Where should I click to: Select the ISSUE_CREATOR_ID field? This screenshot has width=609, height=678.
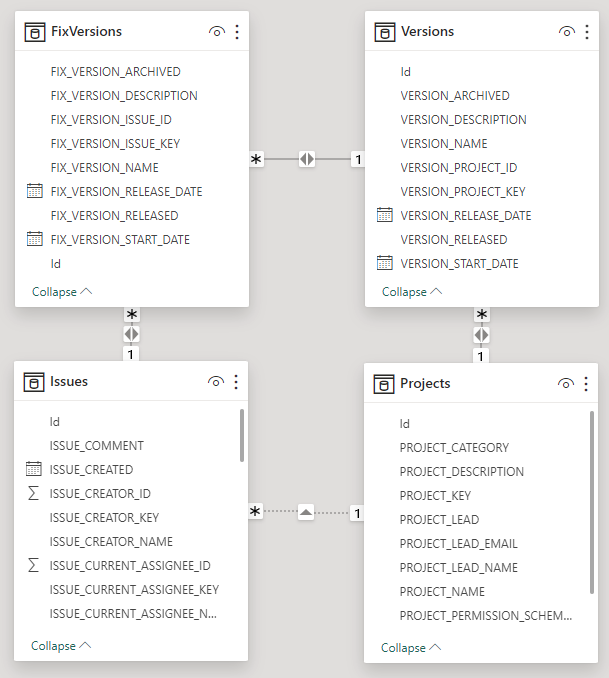click(x=100, y=494)
